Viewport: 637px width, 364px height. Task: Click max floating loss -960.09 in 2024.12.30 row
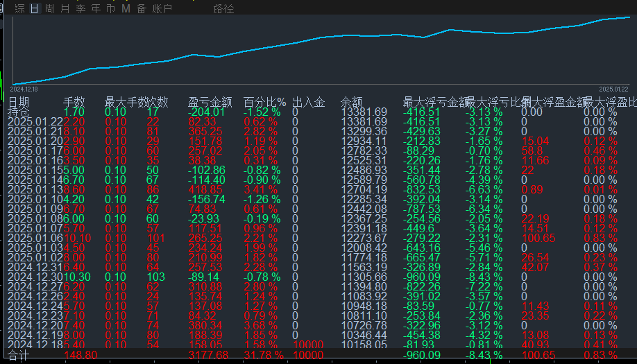click(x=422, y=277)
